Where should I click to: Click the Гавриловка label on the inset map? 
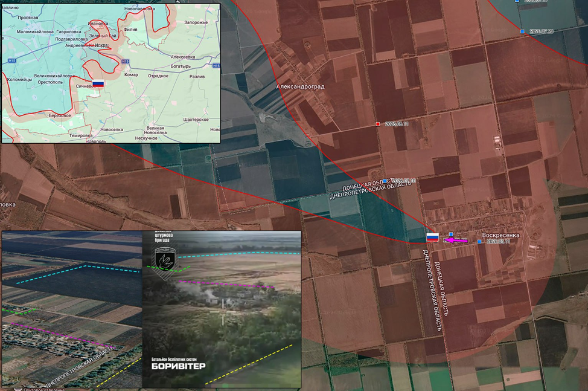[x=69, y=31]
